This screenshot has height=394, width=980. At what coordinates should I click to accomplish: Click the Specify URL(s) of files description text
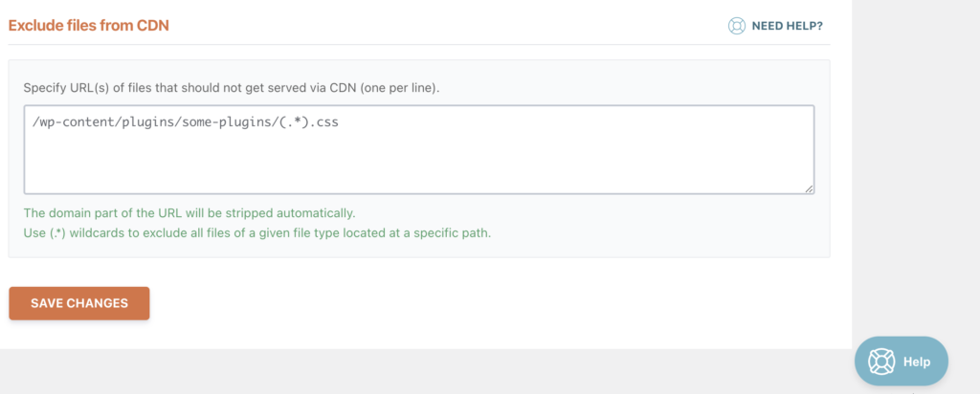[232, 88]
